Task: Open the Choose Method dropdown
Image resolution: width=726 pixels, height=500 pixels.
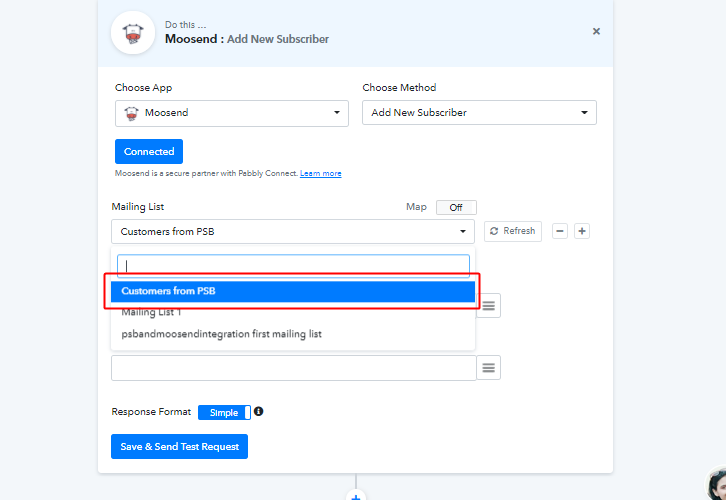Action: (479, 112)
